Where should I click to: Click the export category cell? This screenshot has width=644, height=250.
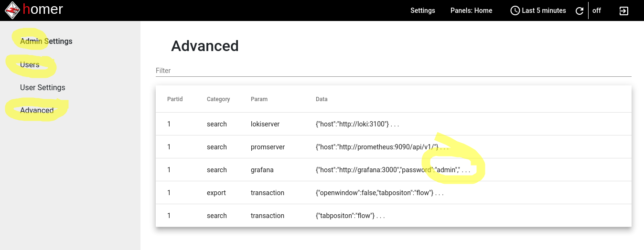216,193
